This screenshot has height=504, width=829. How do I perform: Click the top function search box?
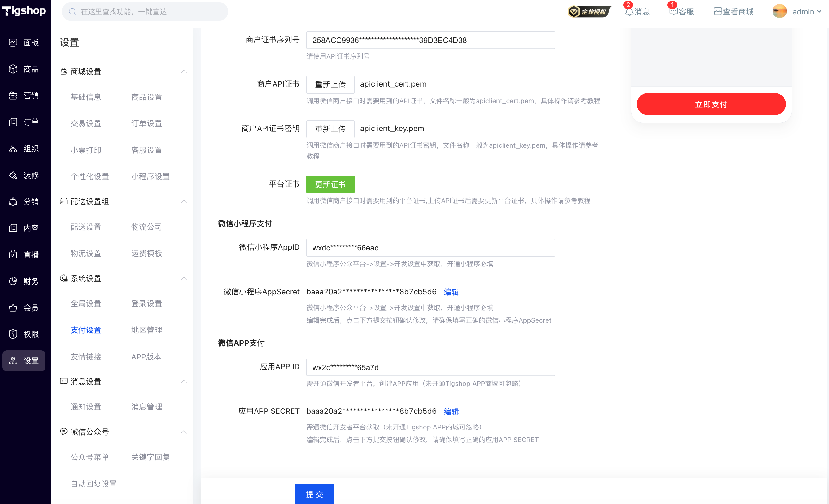point(145,12)
